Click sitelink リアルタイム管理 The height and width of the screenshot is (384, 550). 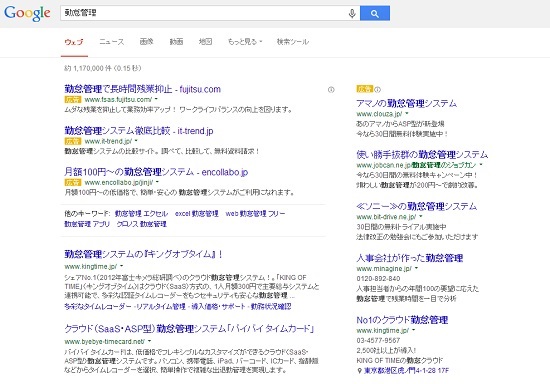click(x=161, y=306)
